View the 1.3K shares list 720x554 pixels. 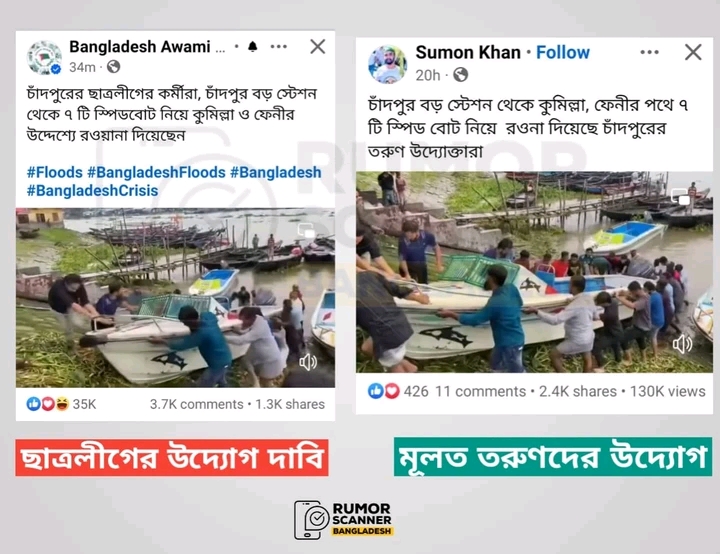(290, 404)
